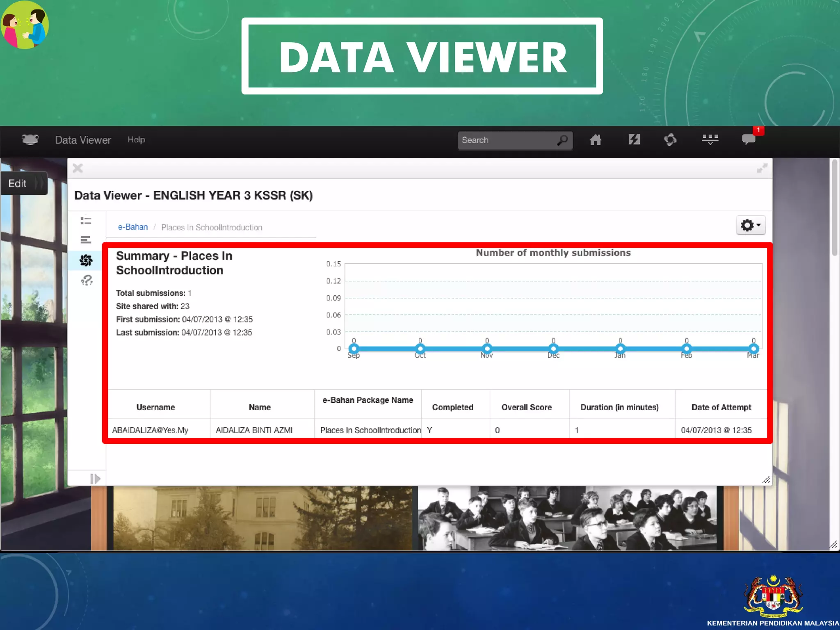The image size is (840, 630).
Task: Click the Sep data point on the chart
Action: (x=354, y=349)
